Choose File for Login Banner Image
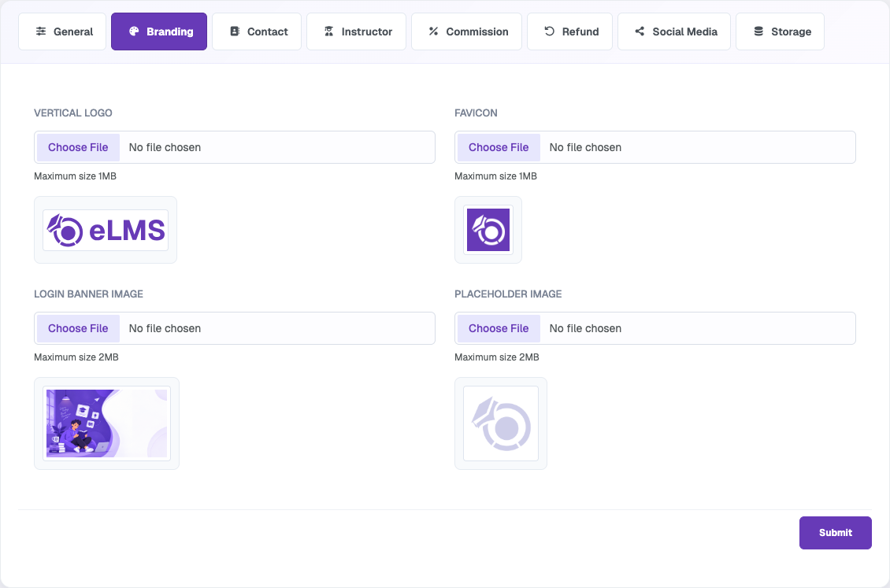 pyautogui.click(x=78, y=328)
